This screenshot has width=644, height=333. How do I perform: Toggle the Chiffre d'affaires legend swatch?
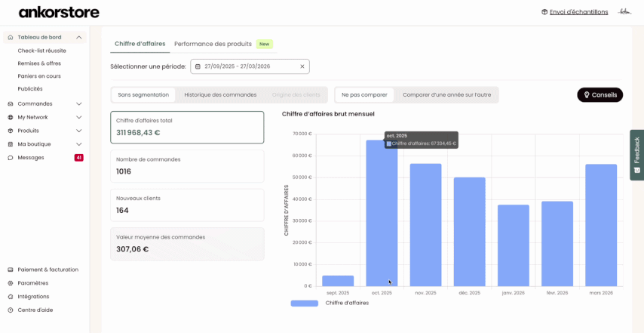(x=304, y=303)
